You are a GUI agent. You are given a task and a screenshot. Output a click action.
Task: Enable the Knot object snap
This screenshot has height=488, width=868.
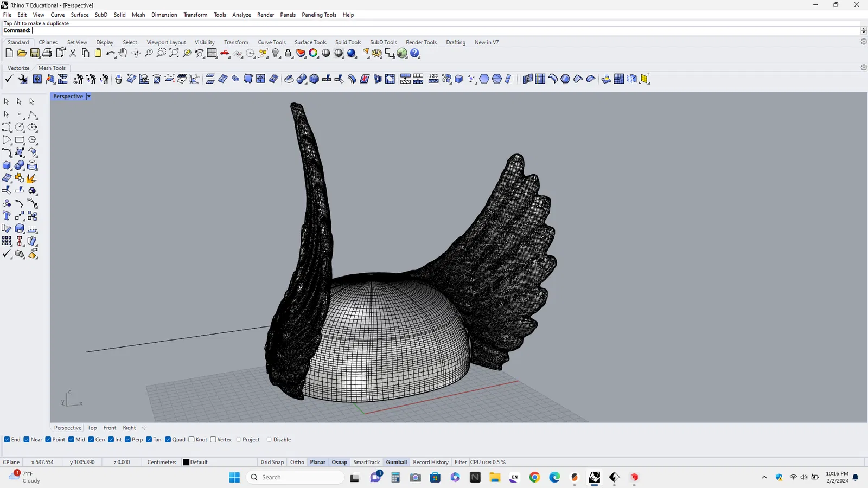point(192,440)
